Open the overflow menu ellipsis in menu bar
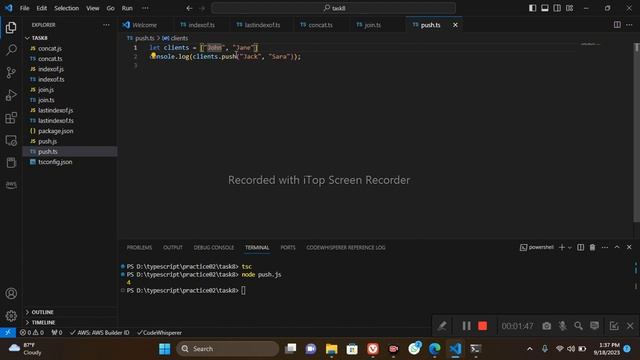This screenshot has width=640, height=360. pos(145,8)
